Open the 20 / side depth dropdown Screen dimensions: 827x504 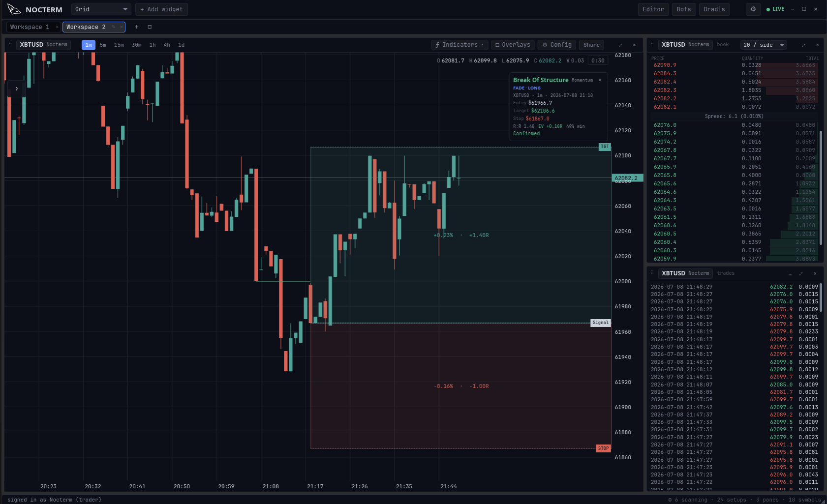tap(764, 45)
